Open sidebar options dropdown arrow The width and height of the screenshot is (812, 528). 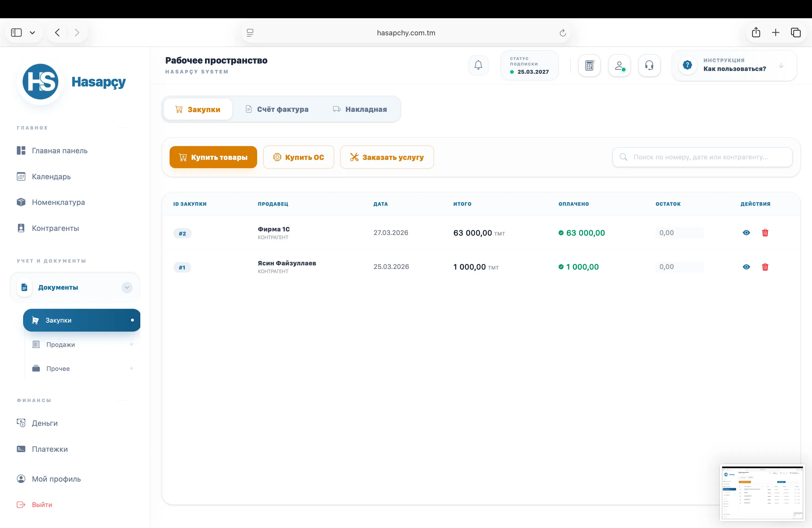click(x=32, y=33)
